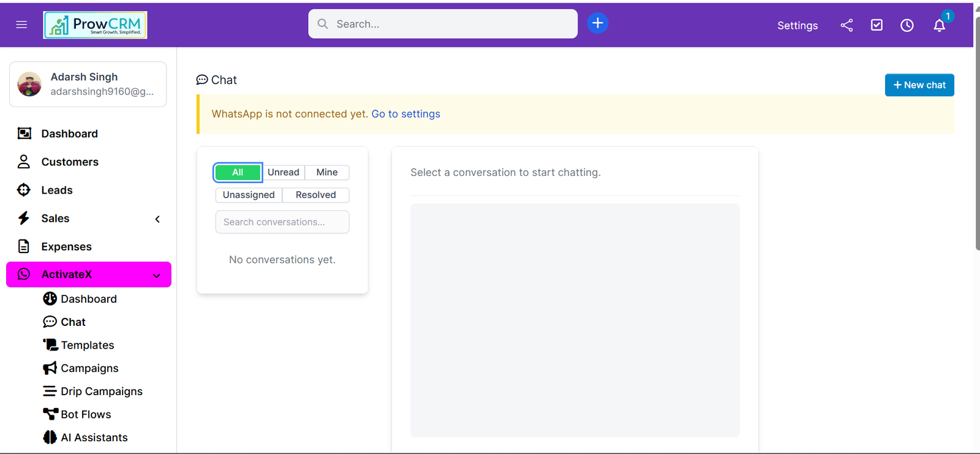Follow the Go to settings link

(405, 114)
